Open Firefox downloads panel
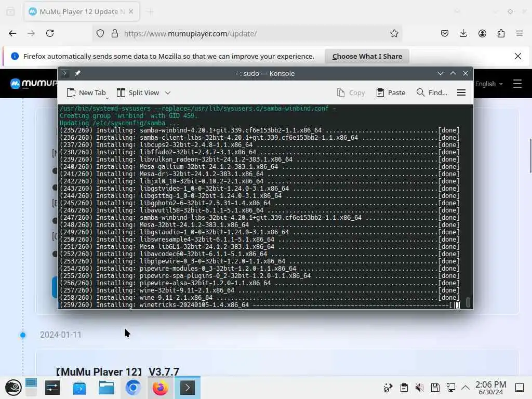 point(463,33)
